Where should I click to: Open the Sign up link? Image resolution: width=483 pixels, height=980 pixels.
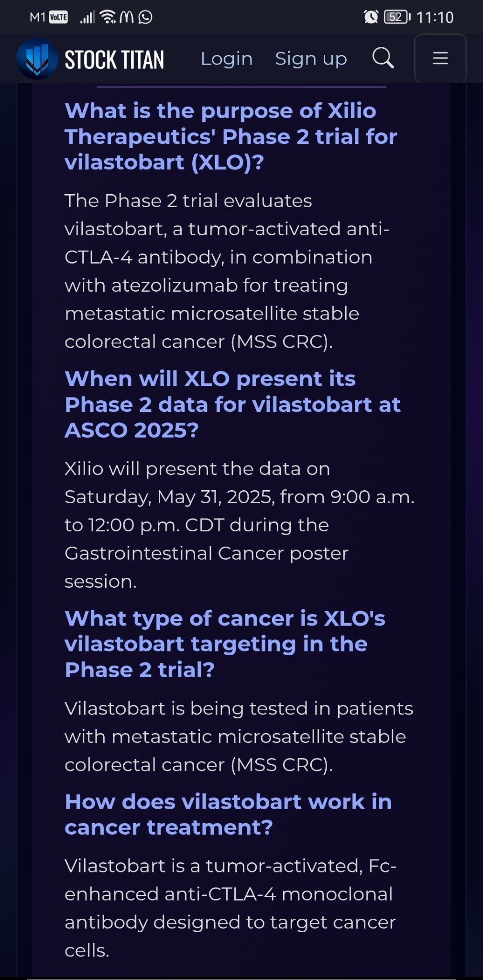click(x=311, y=59)
